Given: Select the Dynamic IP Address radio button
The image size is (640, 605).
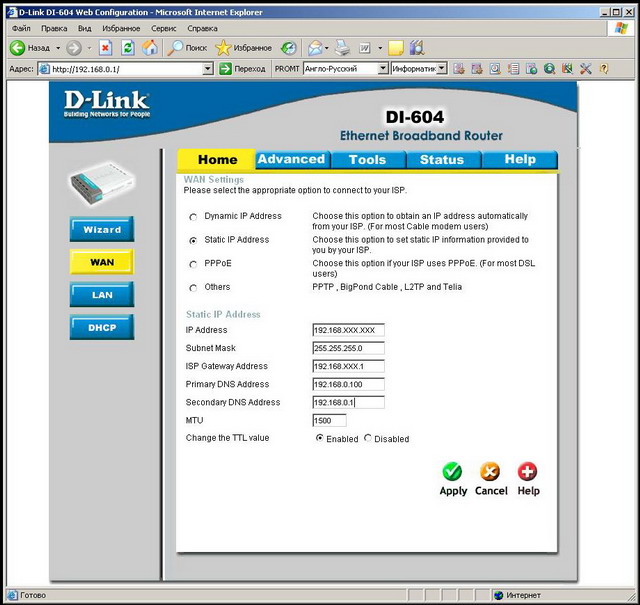Looking at the screenshot, I should pyautogui.click(x=194, y=217).
